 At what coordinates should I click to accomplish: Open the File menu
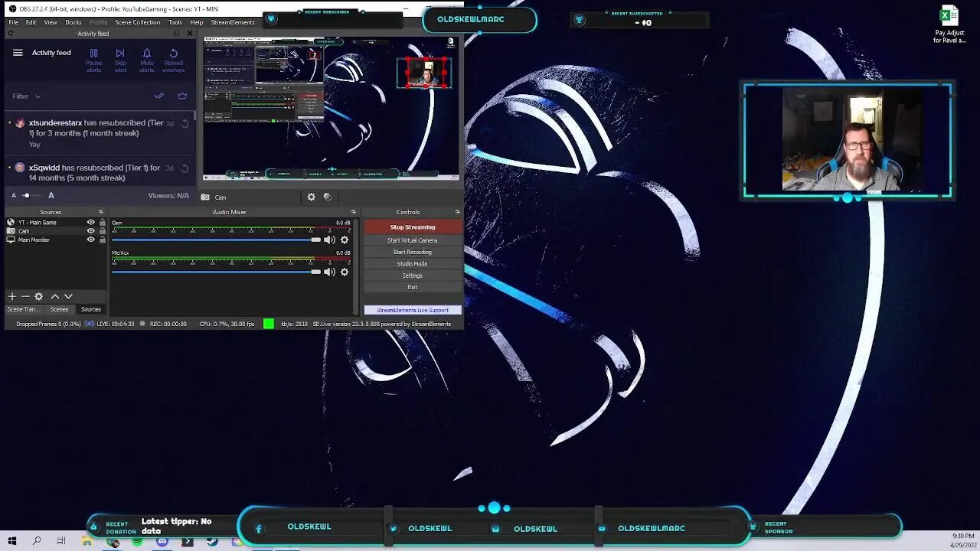tap(13, 22)
